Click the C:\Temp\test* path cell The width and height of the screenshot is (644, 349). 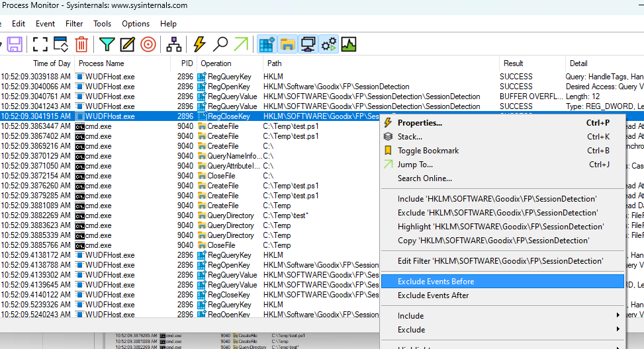286,215
